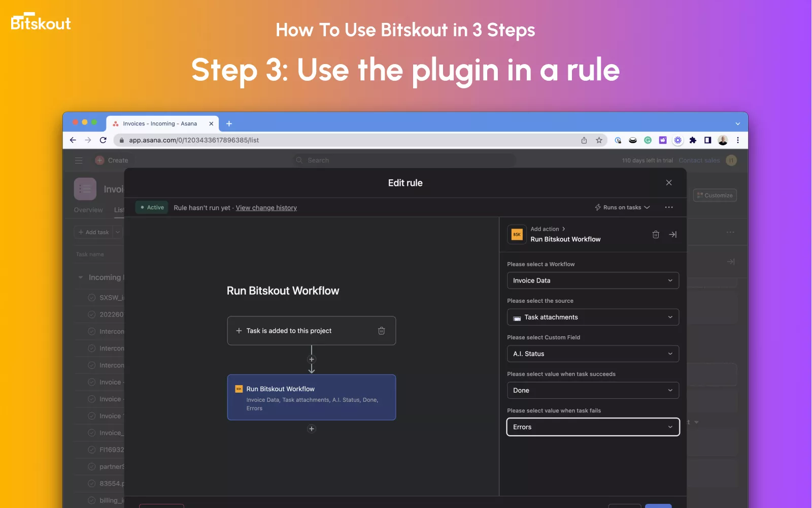Image resolution: width=812 pixels, height=508 pixels.
Task: Change the Errors failure value dropdown
Action: pos(593,427)
